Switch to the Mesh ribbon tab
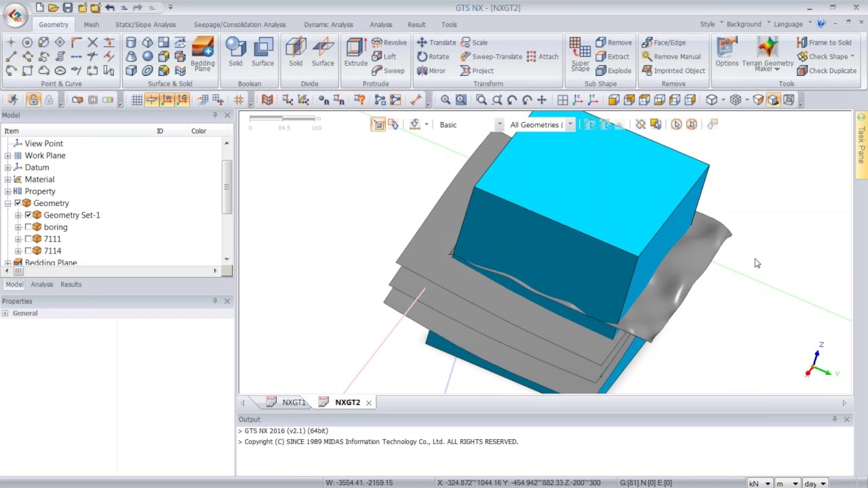Viewport: 868px width, 488px height. click(x=91, y=24)
